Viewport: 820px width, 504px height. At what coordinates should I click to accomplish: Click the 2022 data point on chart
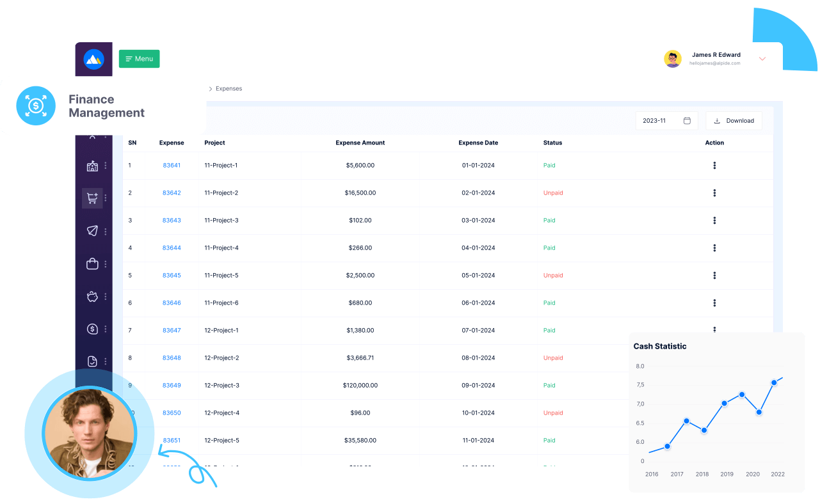[774, 382]
